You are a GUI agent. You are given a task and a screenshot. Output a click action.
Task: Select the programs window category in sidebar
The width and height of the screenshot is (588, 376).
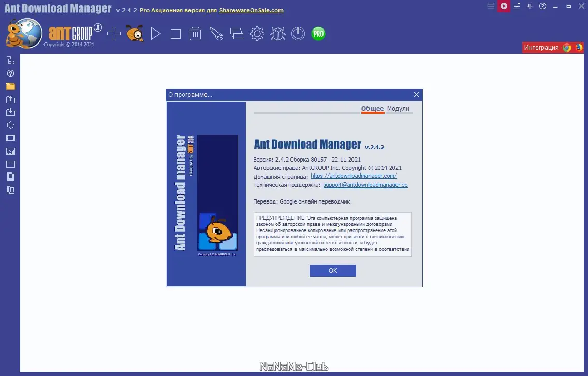click(10, 164)
